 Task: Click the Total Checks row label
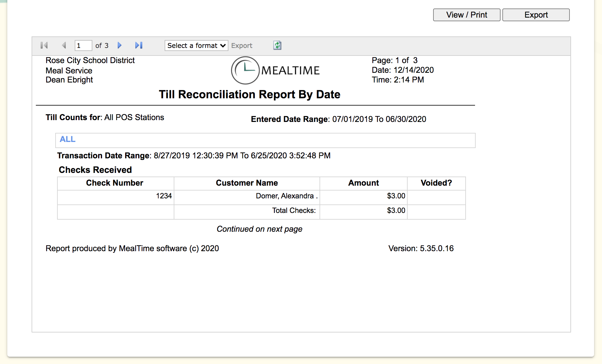click(294, 211)
